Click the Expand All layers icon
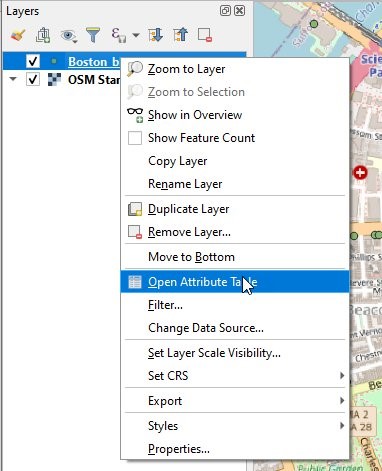The image size is (382, 471). [155, 35]
